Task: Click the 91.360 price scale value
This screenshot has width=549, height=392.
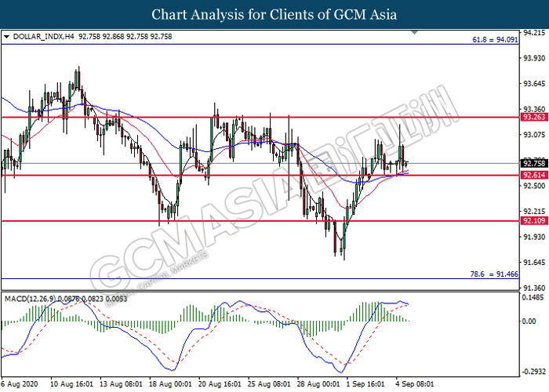Action: (x=534, y=288)
